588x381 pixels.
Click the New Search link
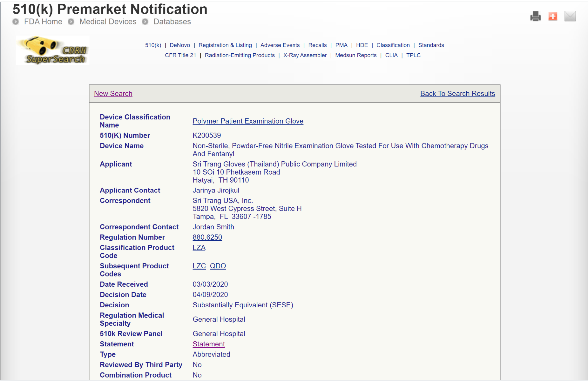pos(113,94)
